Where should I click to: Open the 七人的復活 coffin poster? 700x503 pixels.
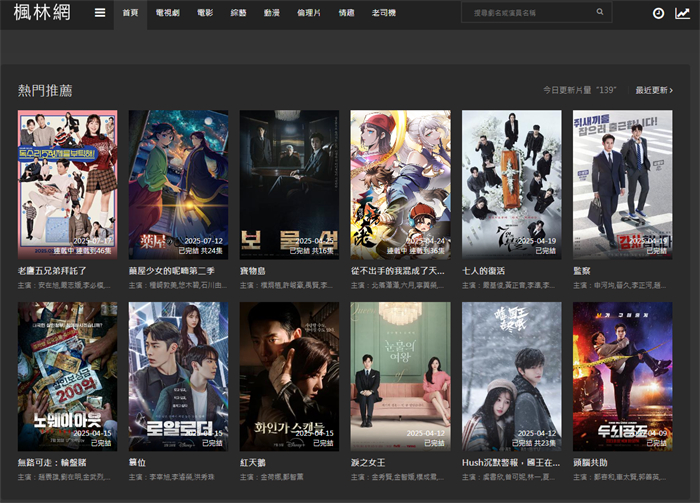[512, 185]
